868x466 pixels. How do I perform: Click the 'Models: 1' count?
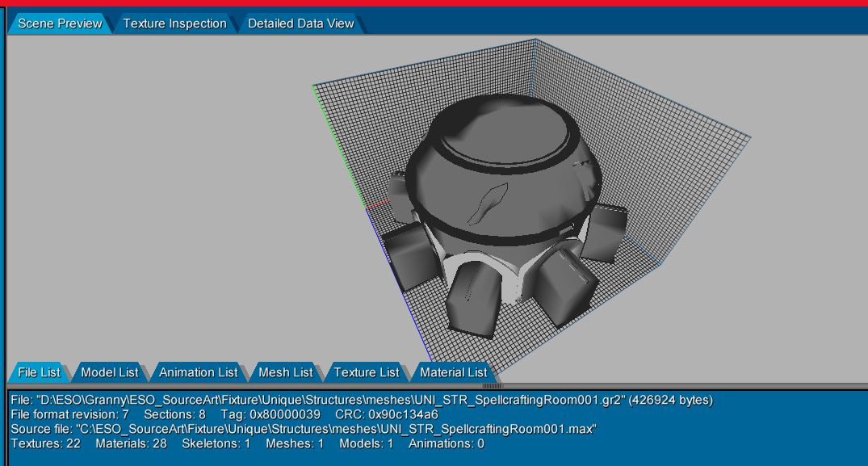pyautogui.click(x=366, y=443)
